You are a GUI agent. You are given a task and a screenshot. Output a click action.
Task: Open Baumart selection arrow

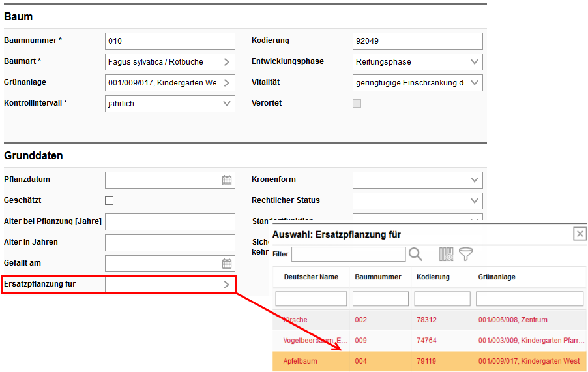coord(226,62)
